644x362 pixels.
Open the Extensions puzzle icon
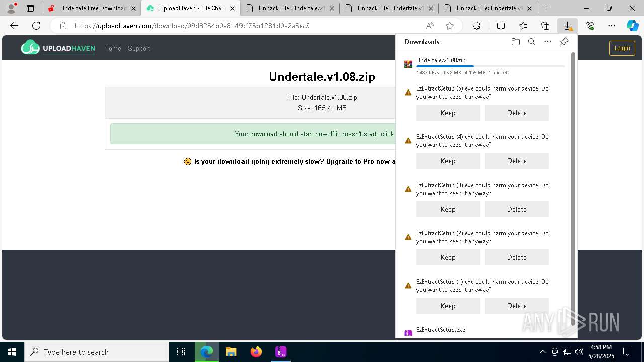coord(476,26)
